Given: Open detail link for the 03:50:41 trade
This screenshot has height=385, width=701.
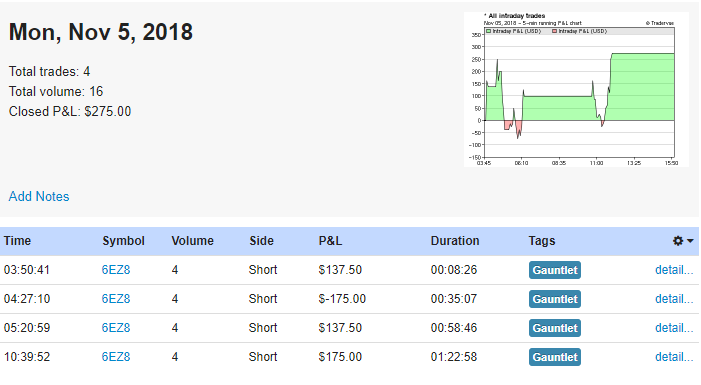Looking at the screenshot, I should click(x=674, y=270).
